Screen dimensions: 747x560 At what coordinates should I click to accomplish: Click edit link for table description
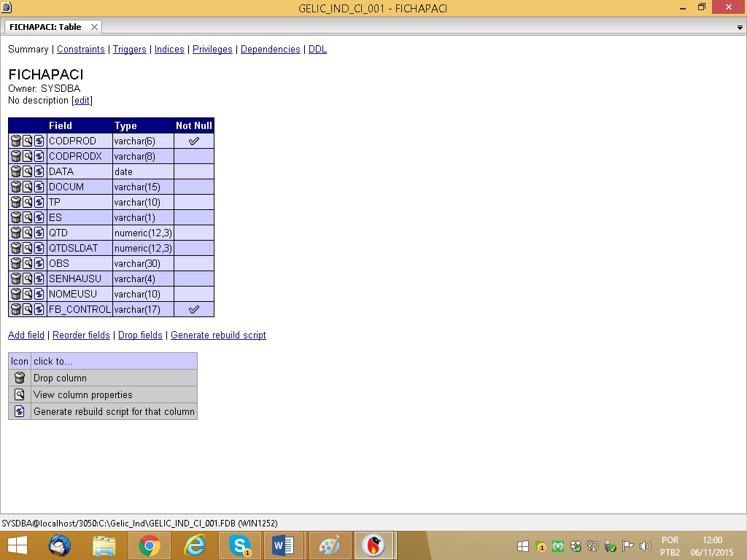(82, 101)
